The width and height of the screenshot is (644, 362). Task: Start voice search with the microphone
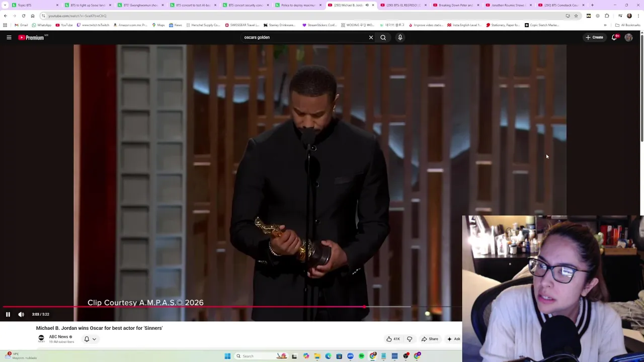pos(400,37)
